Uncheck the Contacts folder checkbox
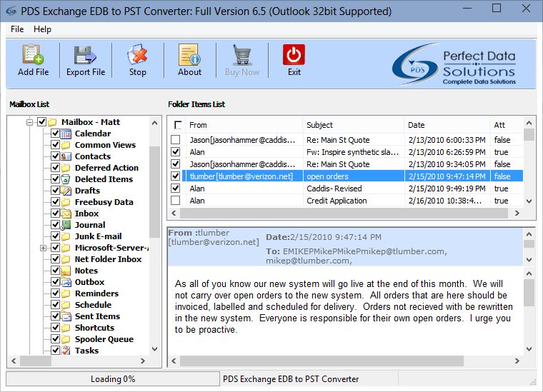The image size is (543, 392). pyautogui.click(x=55, y=156)
